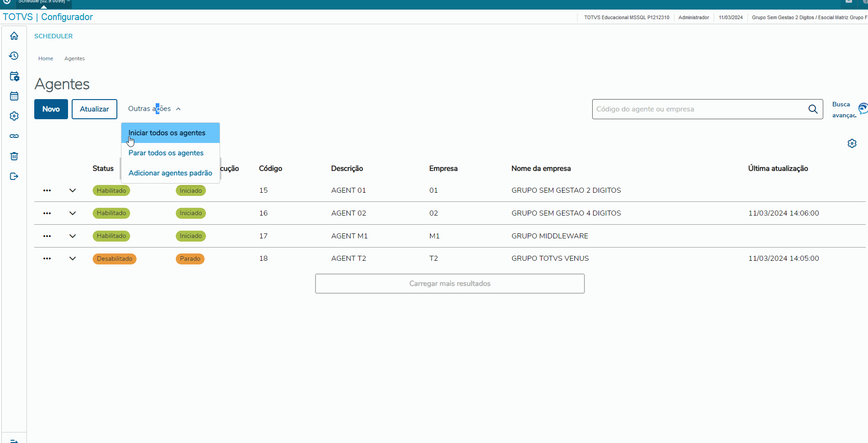Click the Home icon in sidebar

tap(14, 36)
